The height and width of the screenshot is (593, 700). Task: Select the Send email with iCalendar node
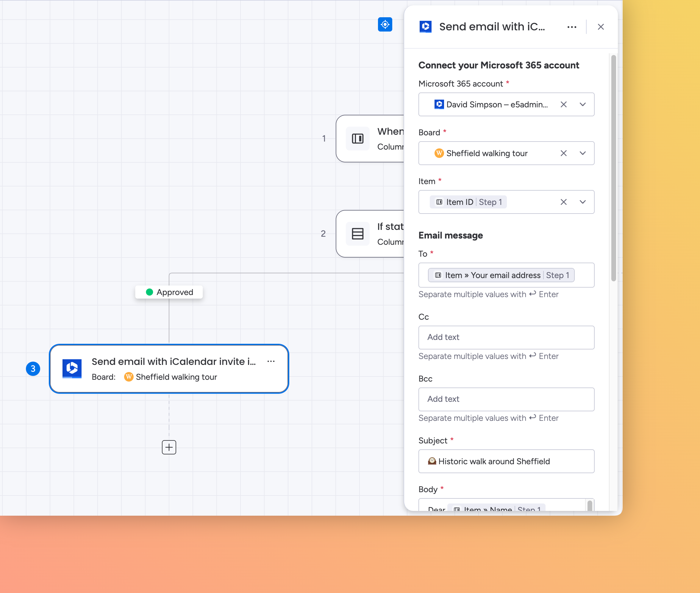pyautogui.click(x=169, y=369)
